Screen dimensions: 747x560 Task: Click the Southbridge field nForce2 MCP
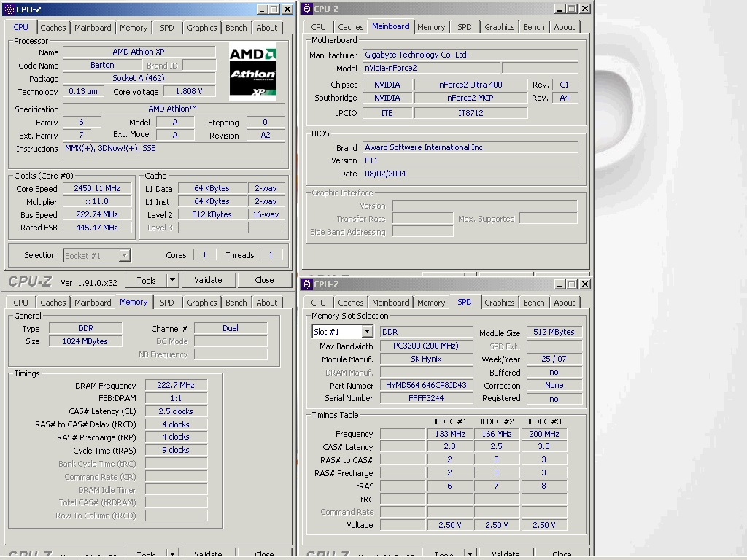pyautogui.click(x=471, y=98)
